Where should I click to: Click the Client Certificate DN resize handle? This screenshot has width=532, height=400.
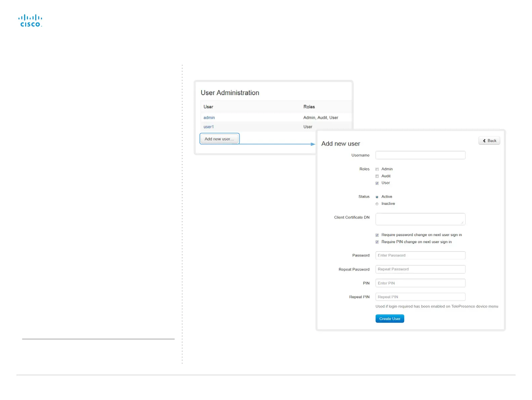462,222
